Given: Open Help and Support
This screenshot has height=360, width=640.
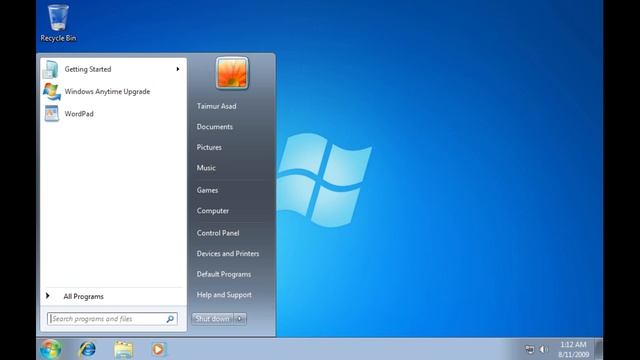Looking at the screenshot, I should click(224, 295).
